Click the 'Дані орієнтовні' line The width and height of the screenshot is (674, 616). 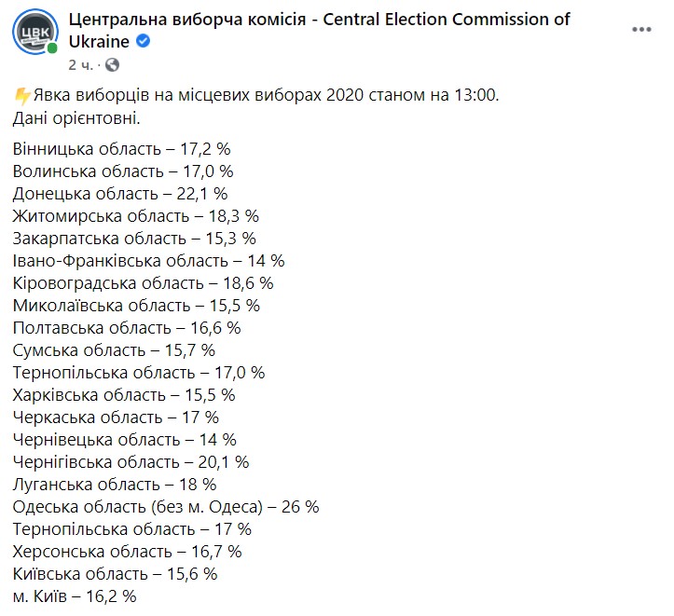76,119
